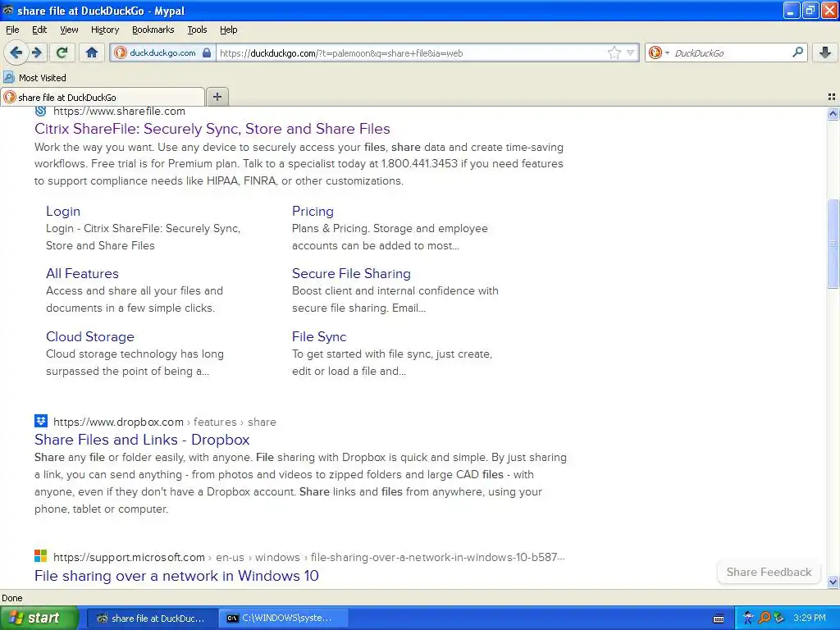The width and height of the screenshot is (840, 630).
Task: Choose search engine from DuckDuckGo icon dropdown
Action: click(659, 52)
